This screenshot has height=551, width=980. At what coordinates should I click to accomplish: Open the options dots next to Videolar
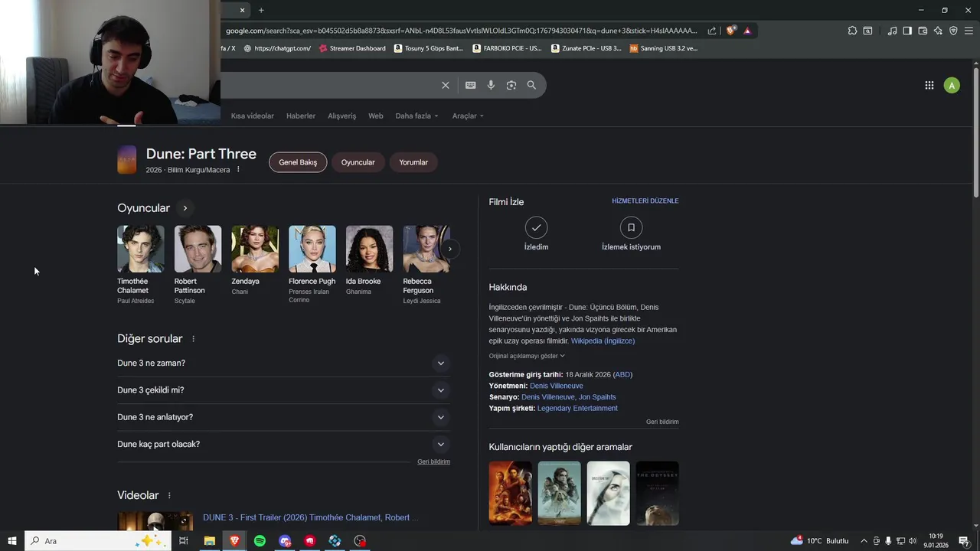point(169,496)
